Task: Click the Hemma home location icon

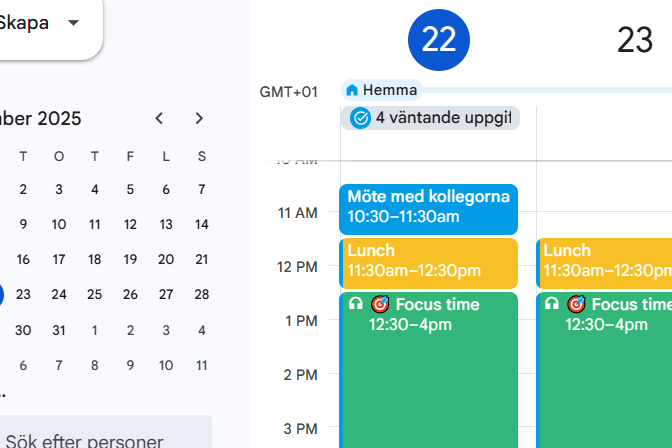Action: 352,90
